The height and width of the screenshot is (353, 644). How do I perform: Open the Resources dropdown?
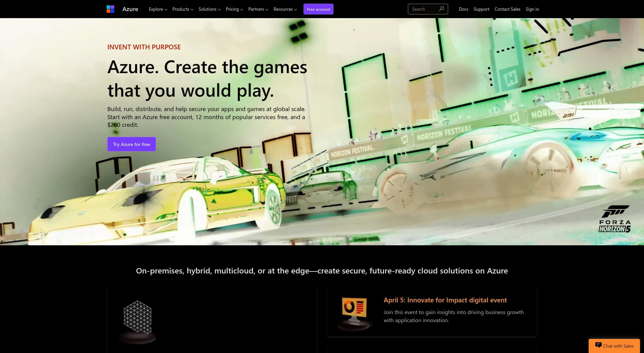[x=285, y=9]
